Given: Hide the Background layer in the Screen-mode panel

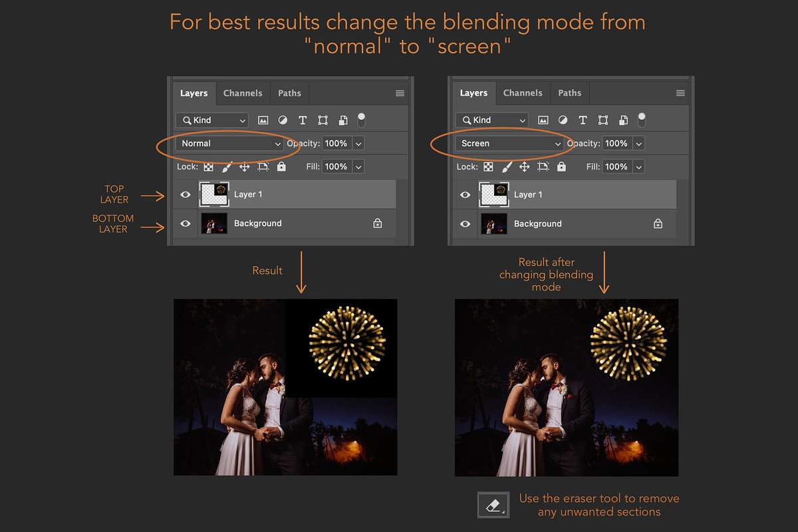Looking at the screenshot, I should (x=465, y=224).
